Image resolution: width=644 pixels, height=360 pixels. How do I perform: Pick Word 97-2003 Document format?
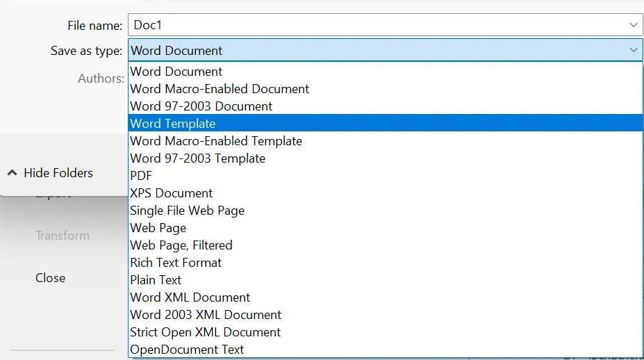[386, 106]
